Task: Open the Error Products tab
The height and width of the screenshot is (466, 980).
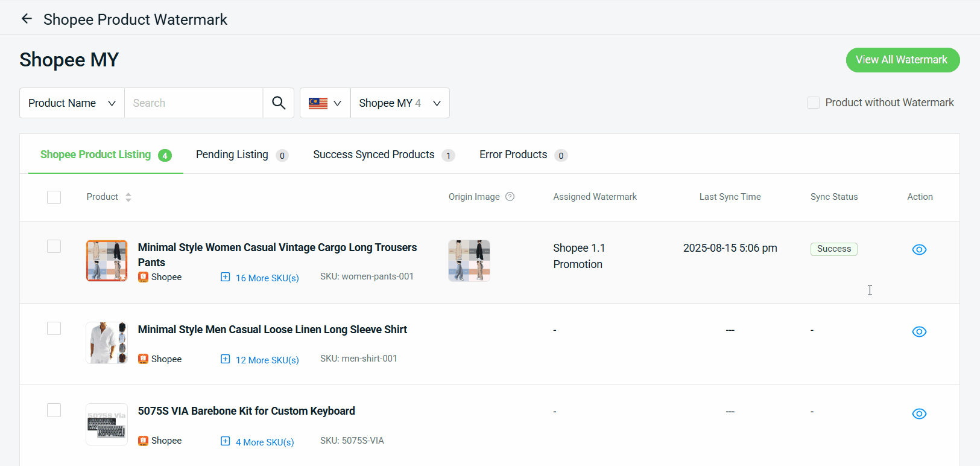Action: coord(523,155)
